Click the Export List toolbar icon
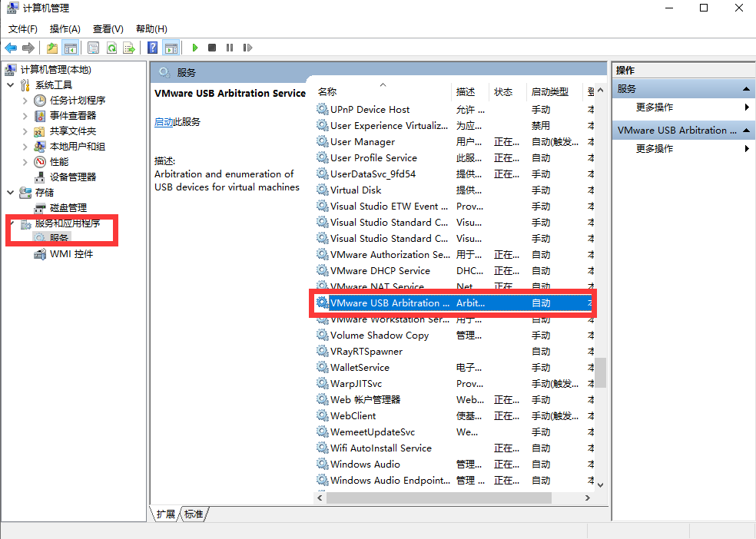 (x=129, y=48)
